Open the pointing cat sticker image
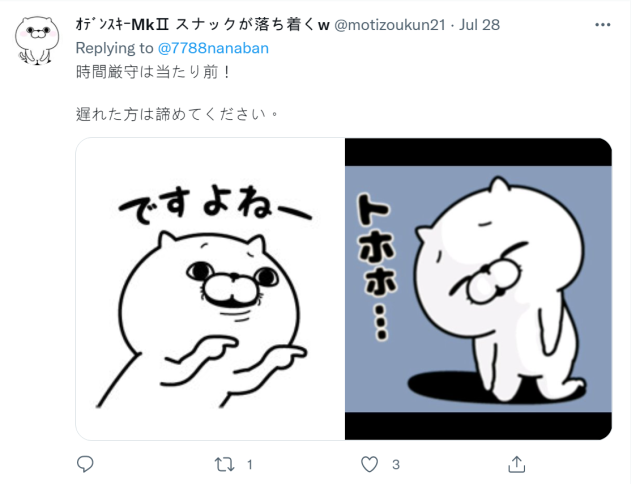Viewport: 640px width, 484px height. pos(210,289)
